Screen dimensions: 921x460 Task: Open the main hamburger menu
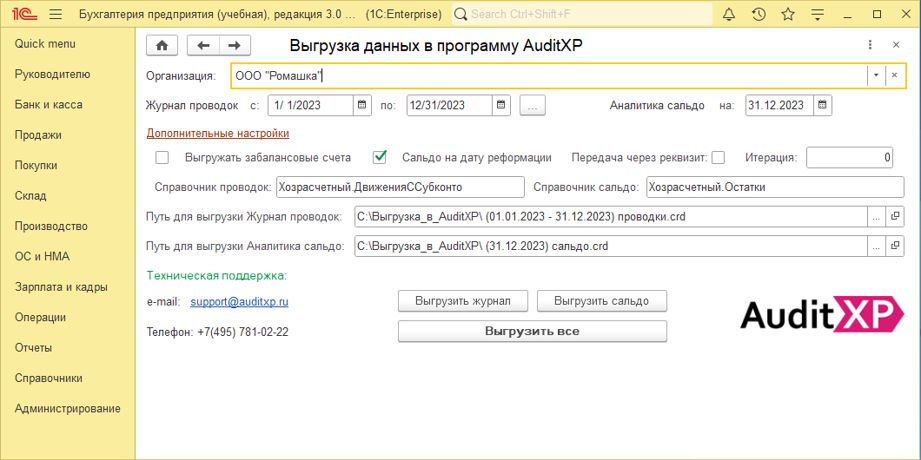tap(55, 14)
